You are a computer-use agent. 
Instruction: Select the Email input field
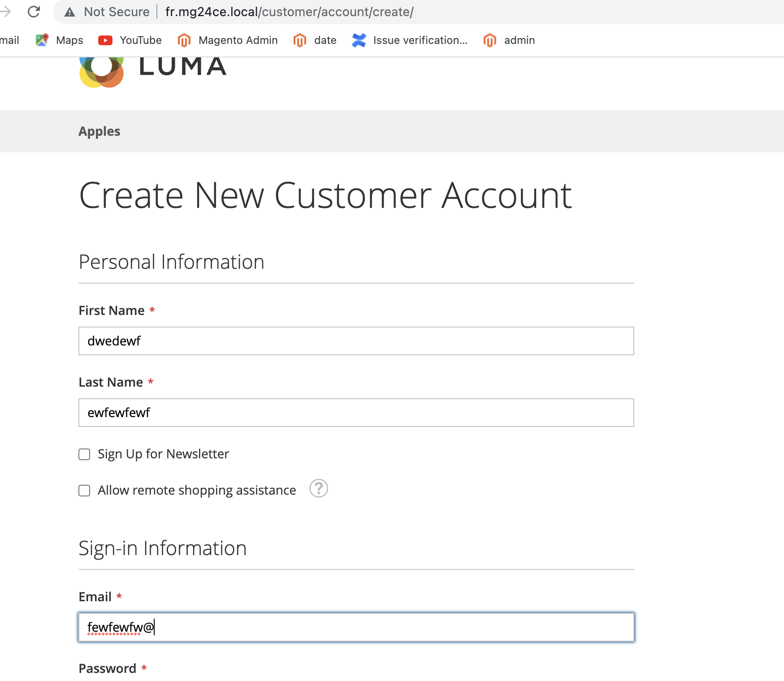pos(356,627)
